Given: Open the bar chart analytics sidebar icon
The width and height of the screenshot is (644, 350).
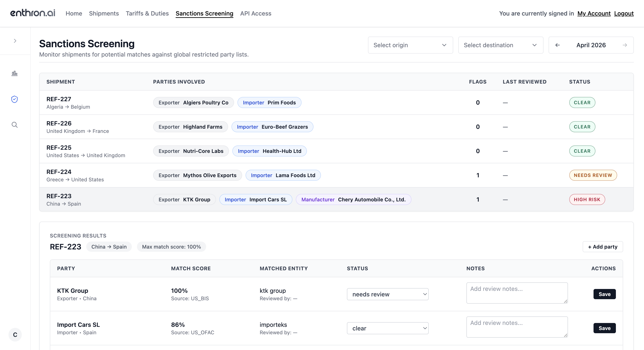Looking at the screenshot, I should point(14,73).
